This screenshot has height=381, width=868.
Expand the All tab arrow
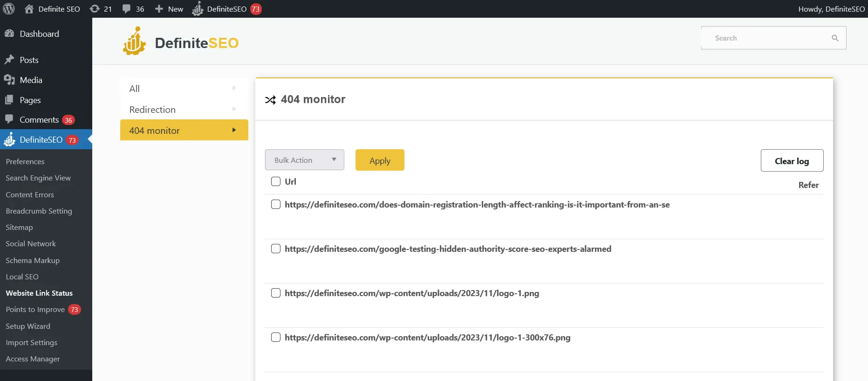234,88
